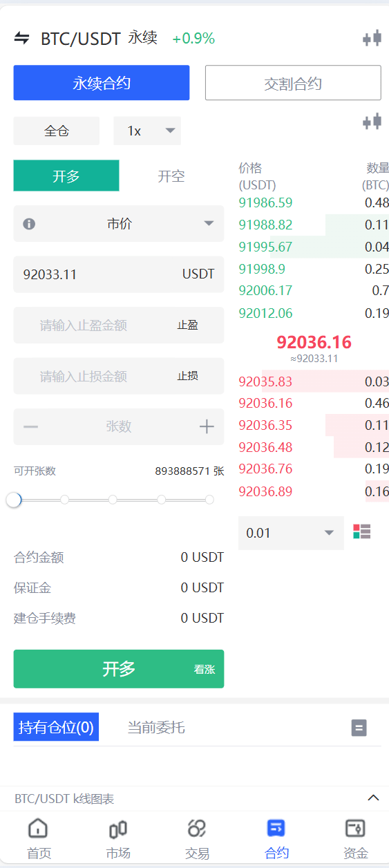
Task: Open the 1x leverage dropdown
Action: tap(147, 131)
